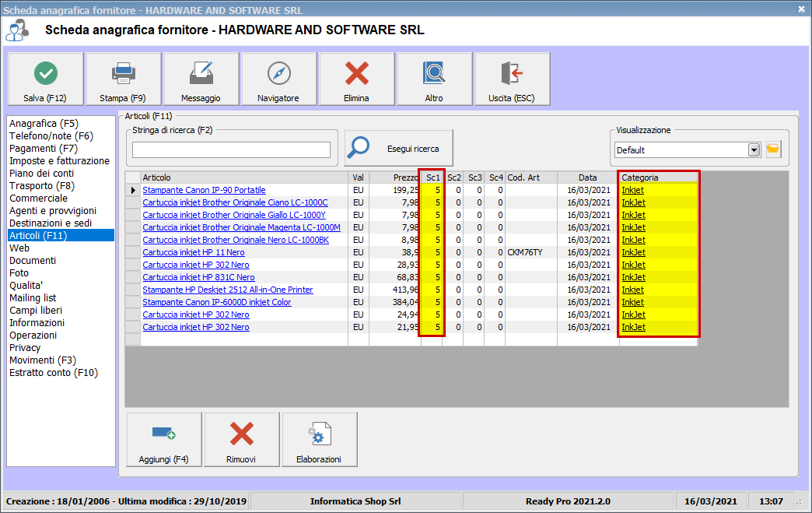Click the Data column header
This screenshot has width=812, height=513.
[588, 177]
